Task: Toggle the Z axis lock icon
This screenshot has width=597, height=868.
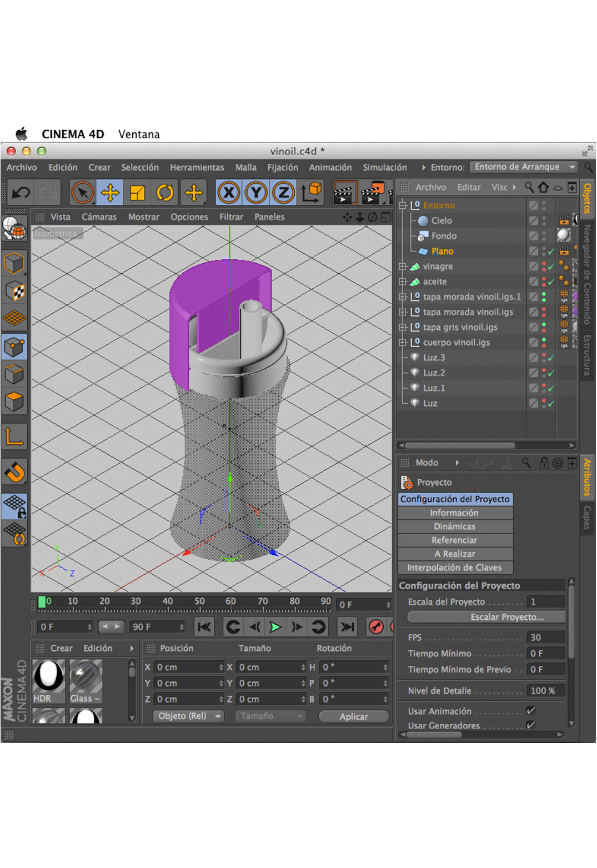Action: pos(283,193)
